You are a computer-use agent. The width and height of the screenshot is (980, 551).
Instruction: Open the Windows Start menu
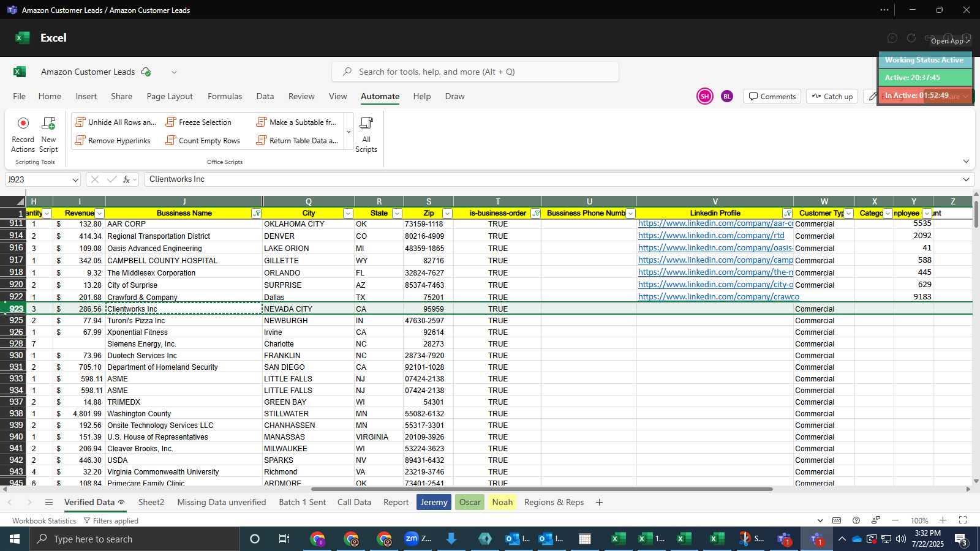click(x=15, y=539)
